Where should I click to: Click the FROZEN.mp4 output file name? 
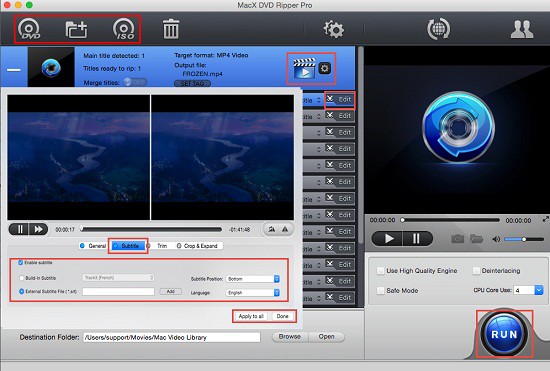pyautogui.click(x=202, y=74)
